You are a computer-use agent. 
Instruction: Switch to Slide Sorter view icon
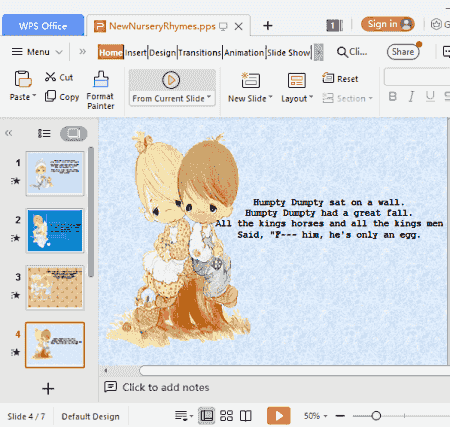point(226,416)
